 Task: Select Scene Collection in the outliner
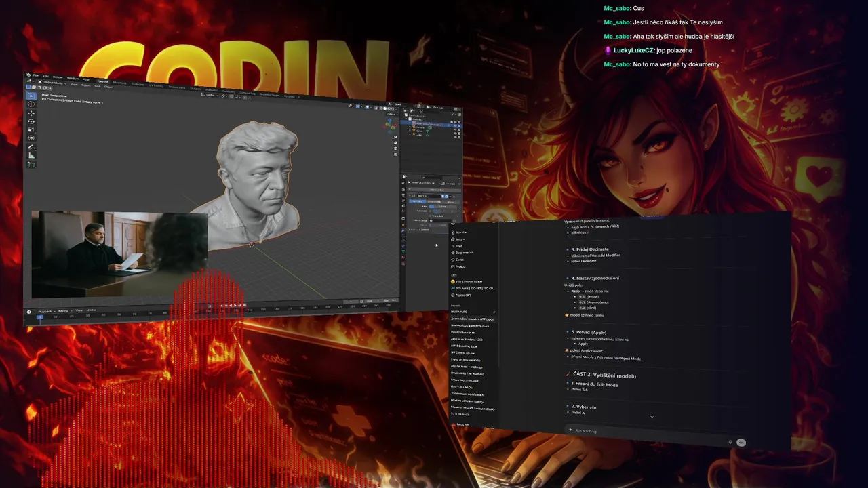[416, 115]
